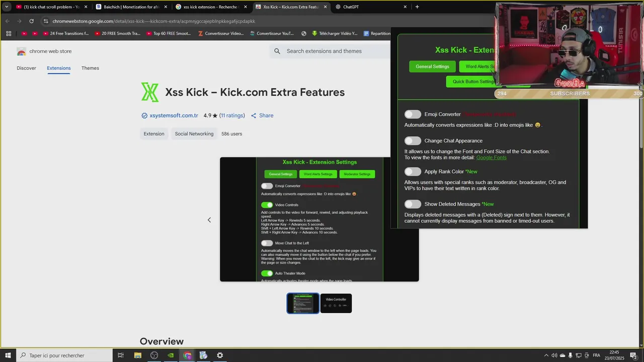The height and width of the screenshot is (362, 644).
Task: Go back in browser history
Action: [7, 21]
